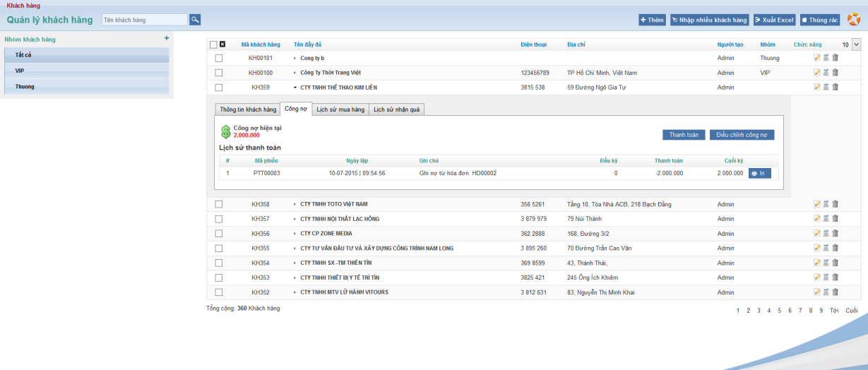Expand the Công Ty Thời Trang Việt arrow
The width and height of the screenshot is (868, 370).
295,73
